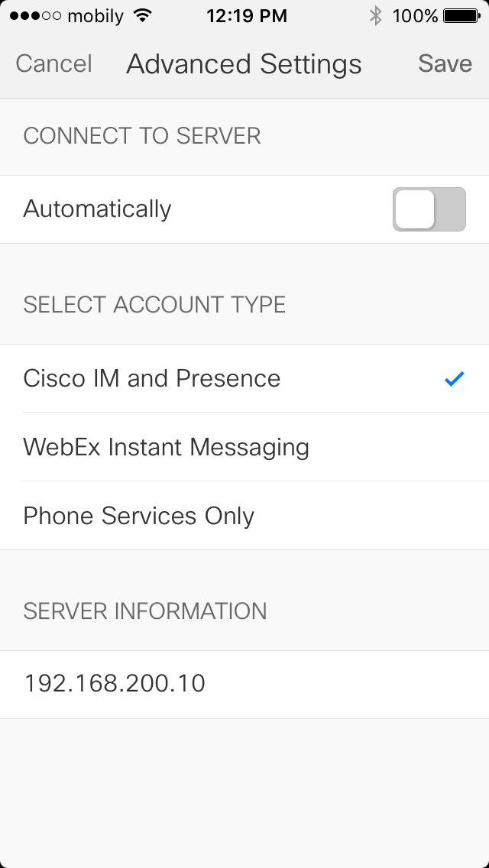Viewport: 489px width, 868px height.
Task: Tap the Bluetooth icon in status bar
Action: (375, 15)
